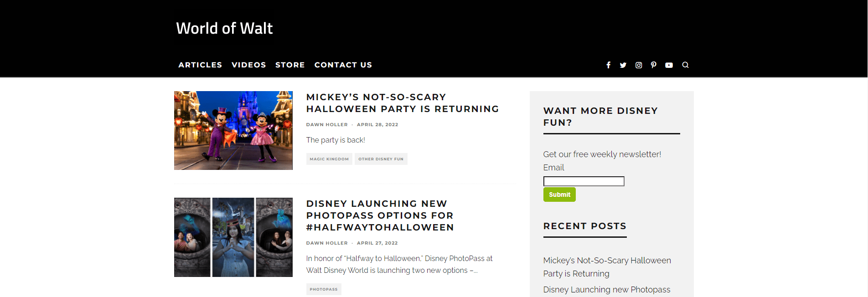Viewport: 868px width, 297px height.
Task: Select the Magic Kingdom category tag
Action: [x=329, y=159]
